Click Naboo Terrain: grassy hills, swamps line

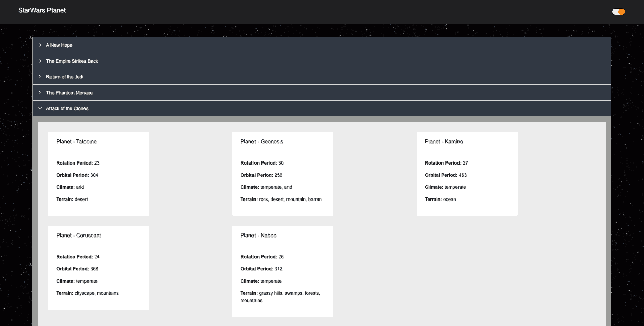280,297
